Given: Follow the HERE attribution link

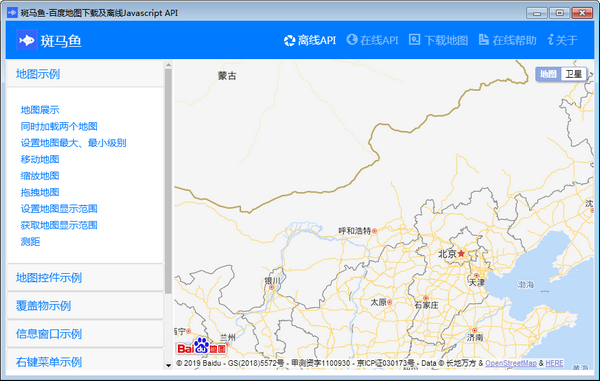Looking at the screenshot, I should [554, 363].
